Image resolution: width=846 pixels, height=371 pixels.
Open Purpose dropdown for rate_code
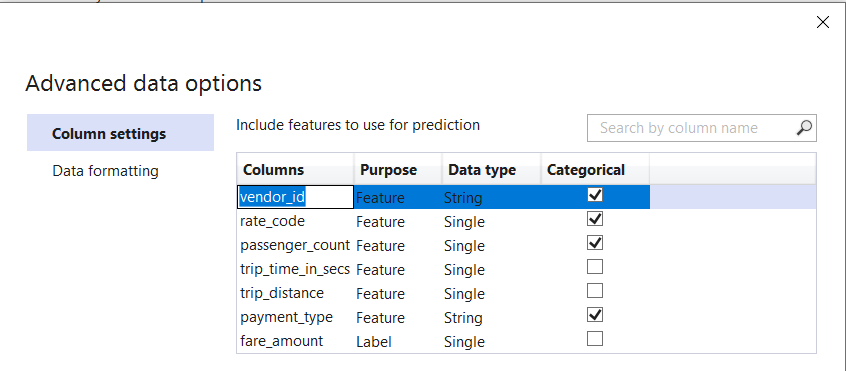point(398,222)
